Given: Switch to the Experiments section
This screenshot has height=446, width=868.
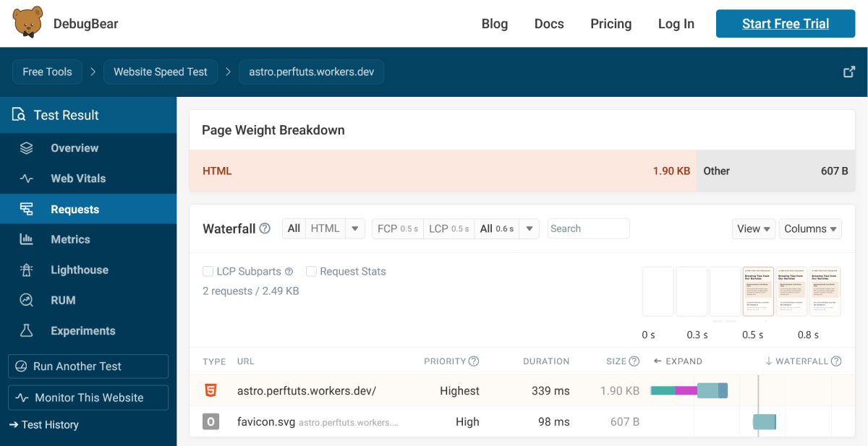Looking at the screenshot, I should click(88, 330).
